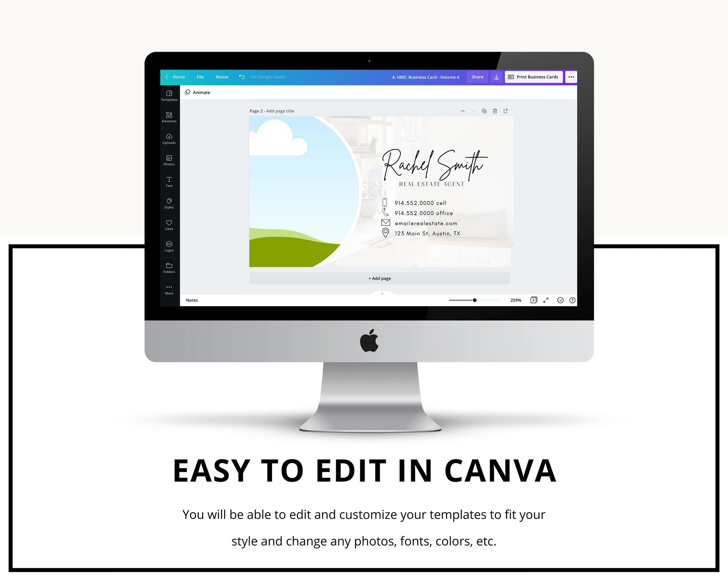Expand the More options menu

(x=571, y=76)
